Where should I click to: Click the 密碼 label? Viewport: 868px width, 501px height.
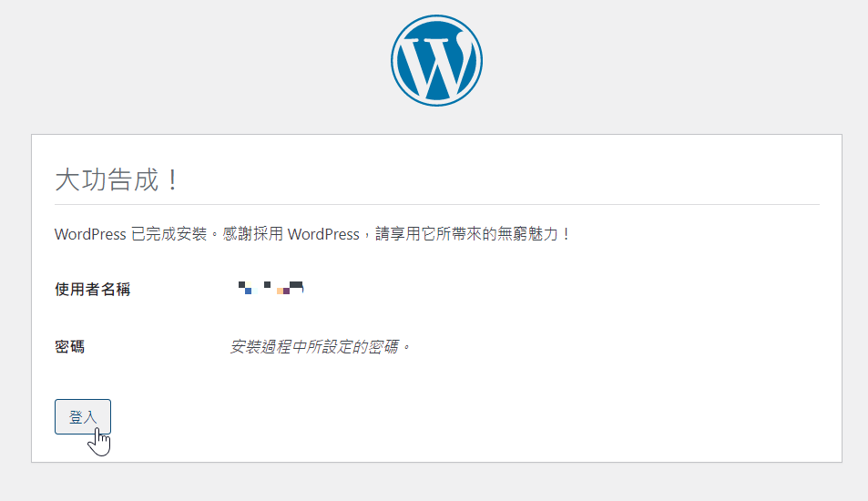(x=70, y=346)
